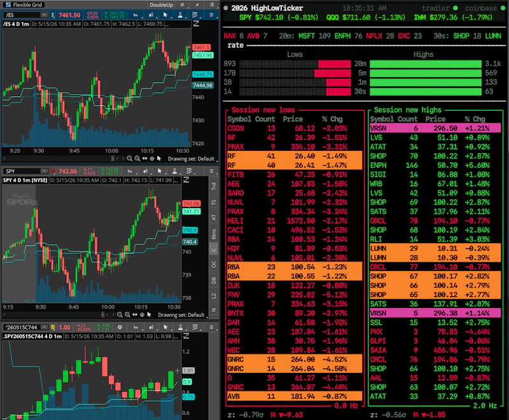This screenshot has height=420, width=509.
Task: Open the Studies flask icon on the SPY chart
Action: (x=174, y=171)
